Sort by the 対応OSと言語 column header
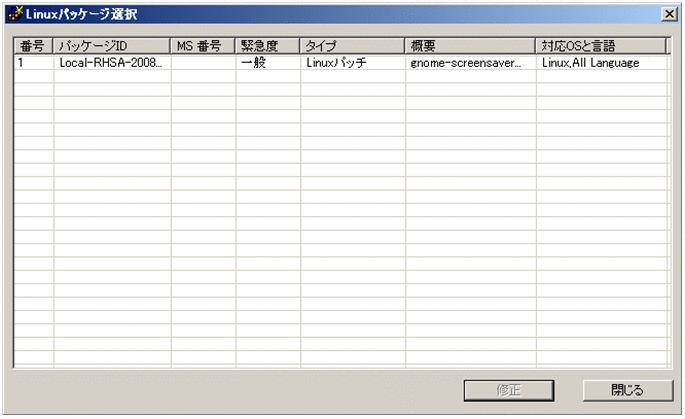Viewport: 685px width, 419px height. 601,46
